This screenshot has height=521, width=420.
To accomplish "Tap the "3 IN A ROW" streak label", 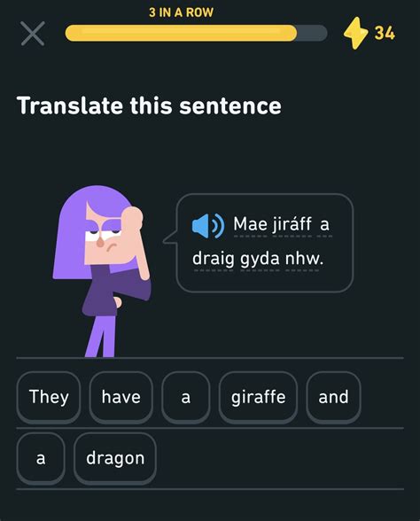I will coord(181,12).
